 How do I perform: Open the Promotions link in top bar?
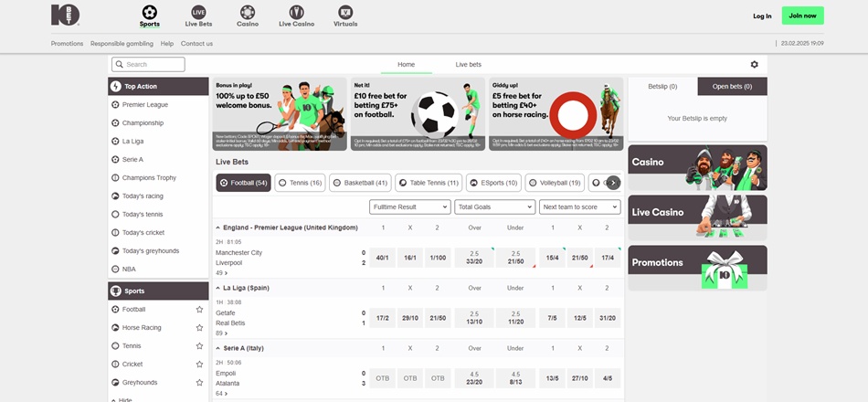67,44
